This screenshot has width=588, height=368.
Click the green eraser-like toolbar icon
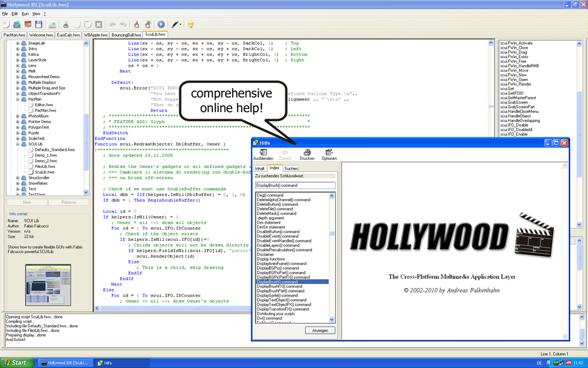click(52, 24)
